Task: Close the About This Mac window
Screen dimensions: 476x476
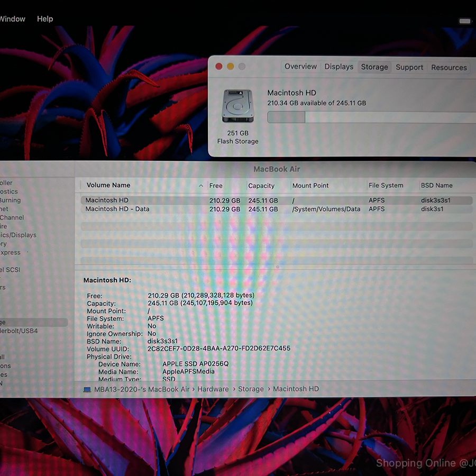Action: (x=219, y=66)
